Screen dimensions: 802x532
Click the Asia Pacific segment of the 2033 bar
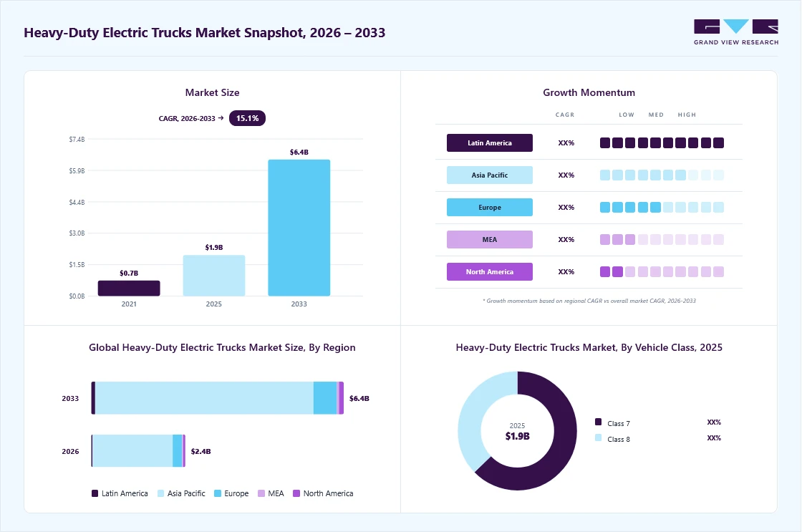[x=204, y=398]
